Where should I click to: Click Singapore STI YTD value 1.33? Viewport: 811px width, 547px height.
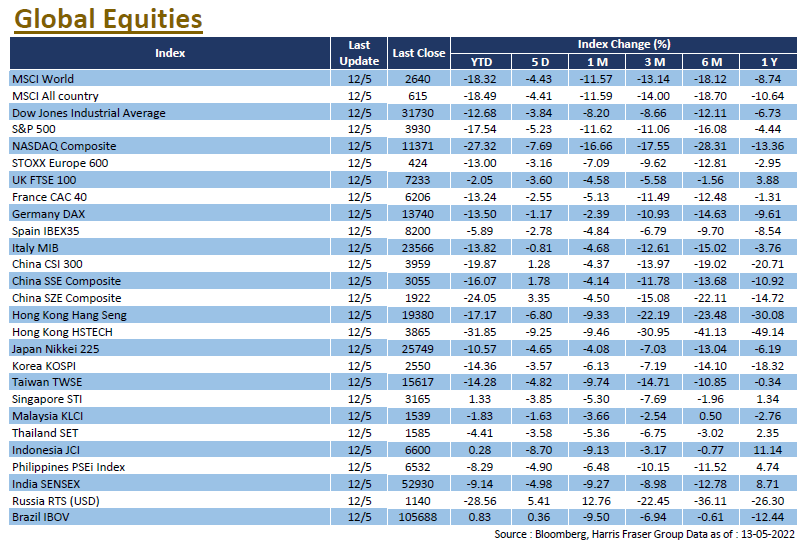point(479,399)
